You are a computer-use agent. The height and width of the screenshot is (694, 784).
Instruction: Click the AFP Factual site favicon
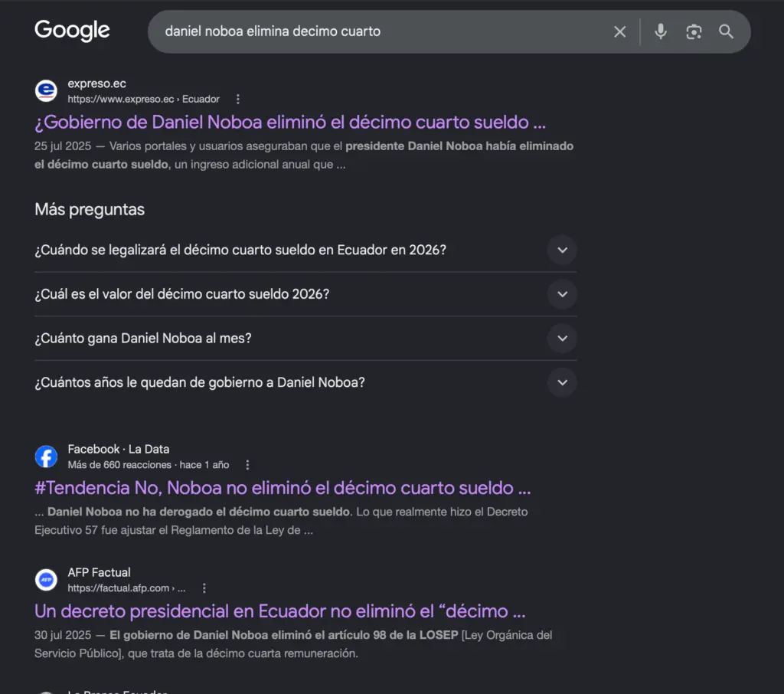pyautogui.click(x=46, y=580)
